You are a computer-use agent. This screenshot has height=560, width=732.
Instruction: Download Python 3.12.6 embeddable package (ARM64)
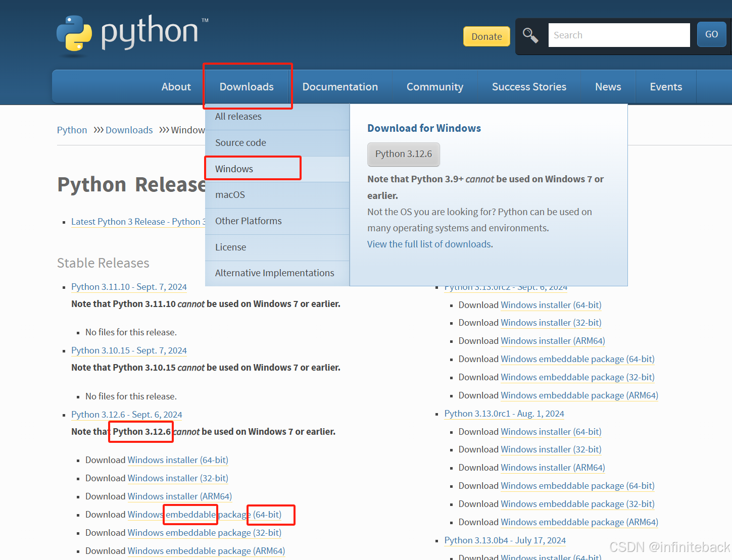[207, 551]
